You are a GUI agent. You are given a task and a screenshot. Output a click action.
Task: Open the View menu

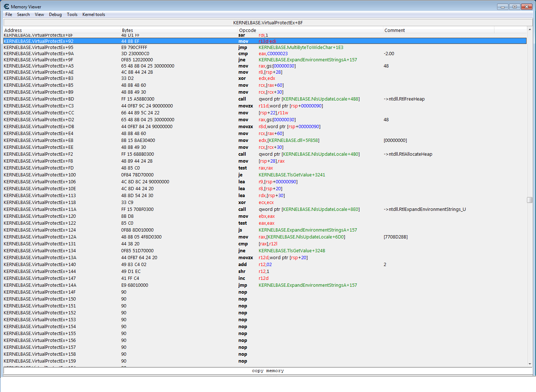pyautogui.click(x=39, y=15)
